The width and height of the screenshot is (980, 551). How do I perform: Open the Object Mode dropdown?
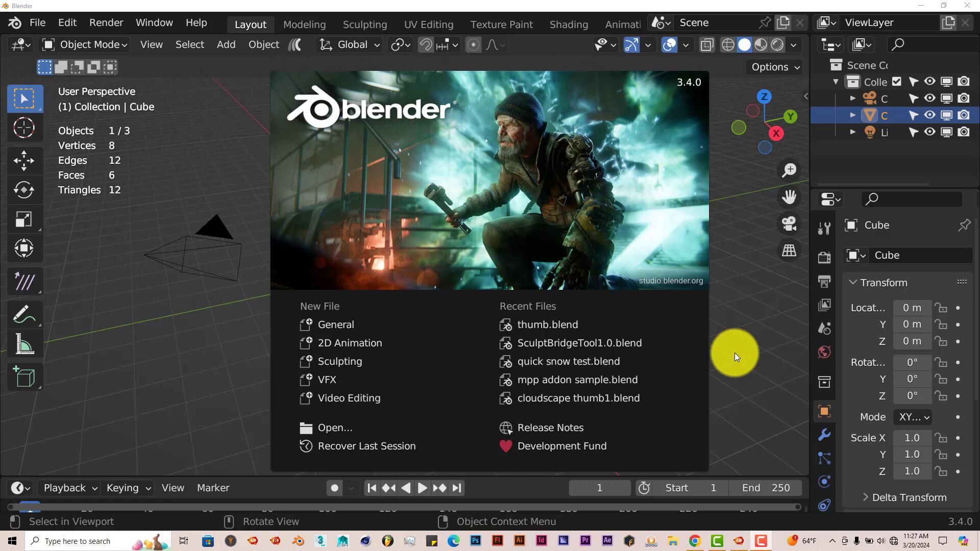[85, 45]
